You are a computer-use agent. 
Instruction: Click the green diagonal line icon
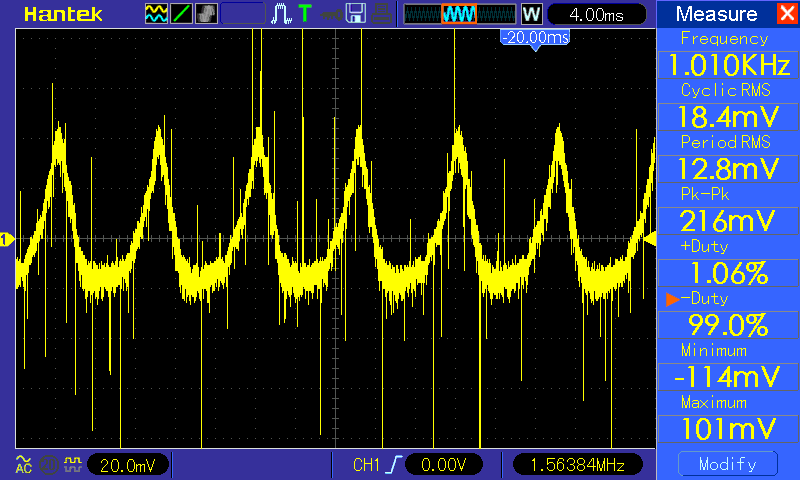point(181,14)
